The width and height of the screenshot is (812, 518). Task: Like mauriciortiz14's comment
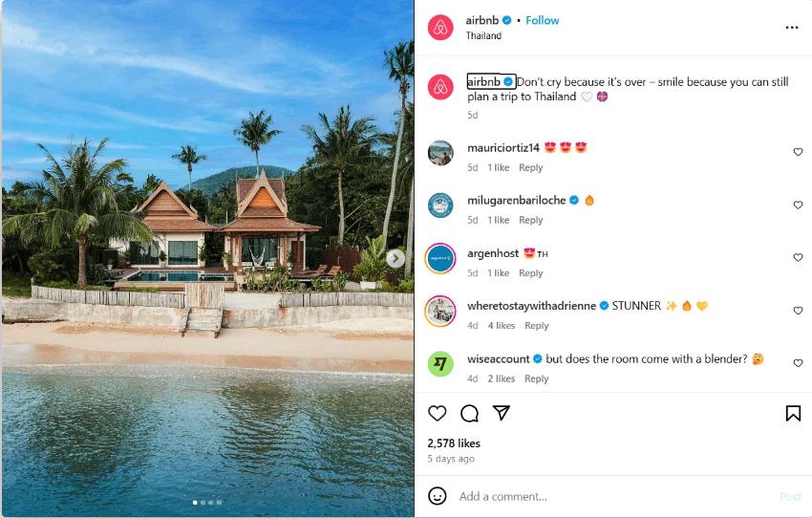coord(798,152)
